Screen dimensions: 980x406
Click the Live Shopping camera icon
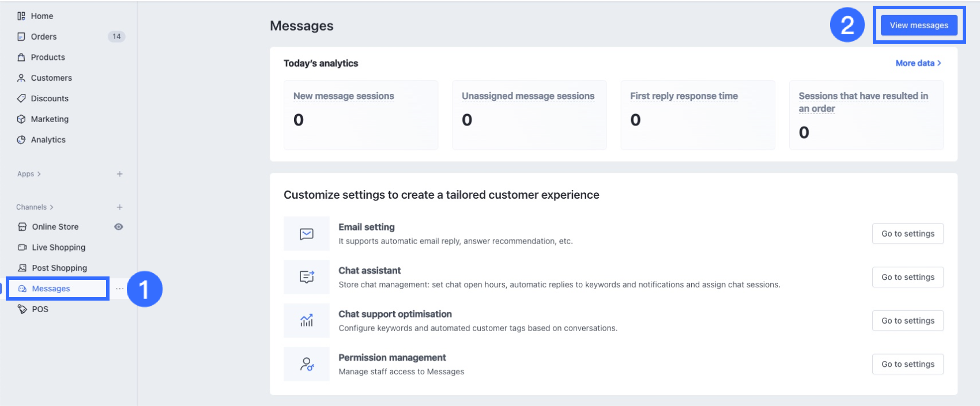coord(22,248)
